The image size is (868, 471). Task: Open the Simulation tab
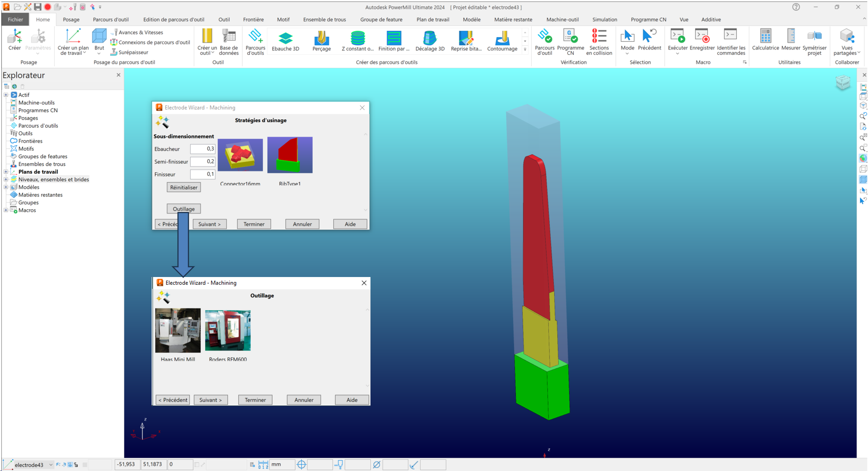pos(604,19)
